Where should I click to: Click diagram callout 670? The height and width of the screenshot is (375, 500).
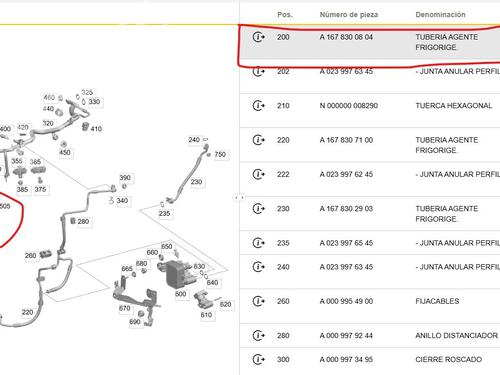[125, 308]
